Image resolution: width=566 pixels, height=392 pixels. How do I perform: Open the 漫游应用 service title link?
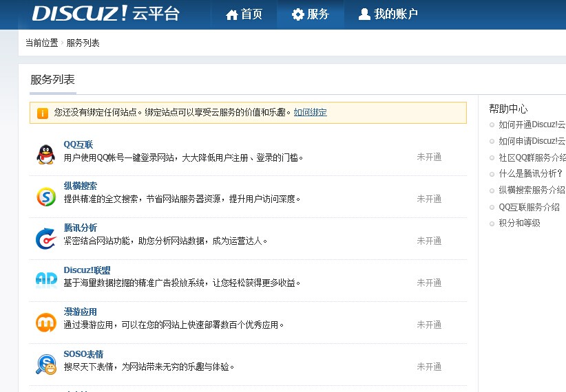pyautogui.click(x=80, y=312)
